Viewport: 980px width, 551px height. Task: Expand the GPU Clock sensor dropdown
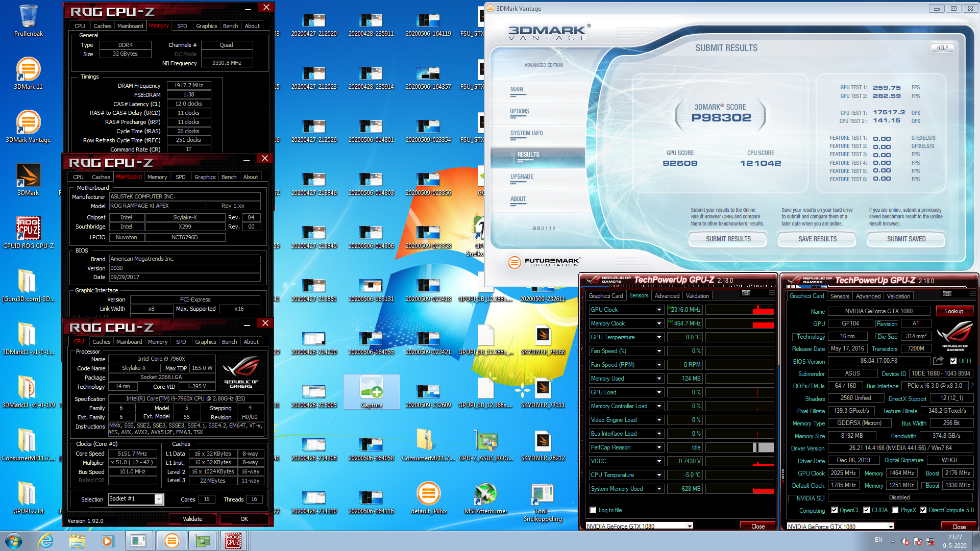point(659,310)
